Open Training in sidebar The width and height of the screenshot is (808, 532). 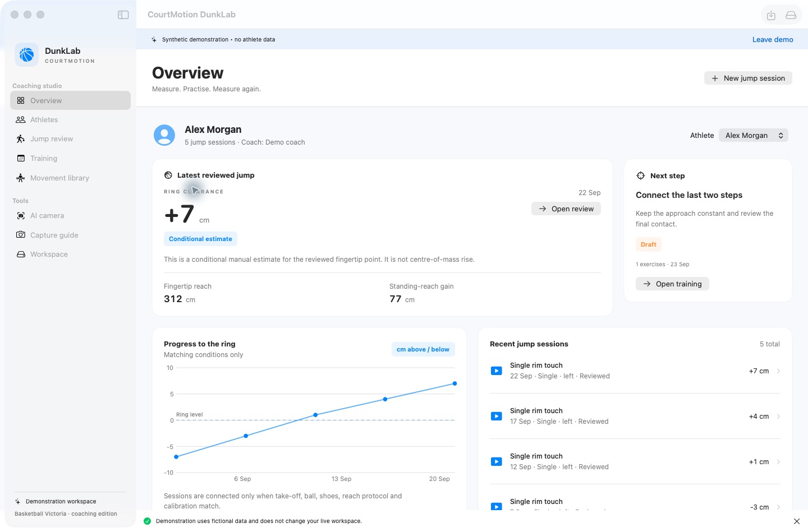click(x=70, y=158)
